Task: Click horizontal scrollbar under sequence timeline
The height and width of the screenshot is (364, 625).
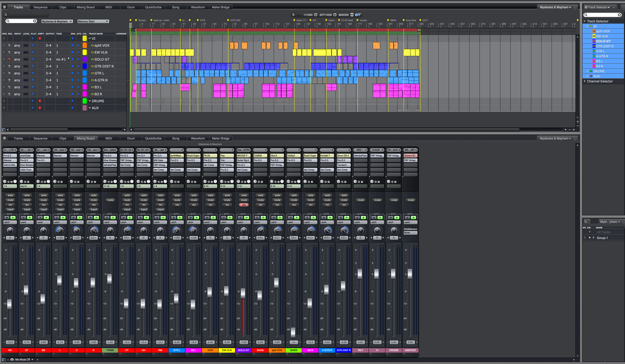Action: [326, 130]
